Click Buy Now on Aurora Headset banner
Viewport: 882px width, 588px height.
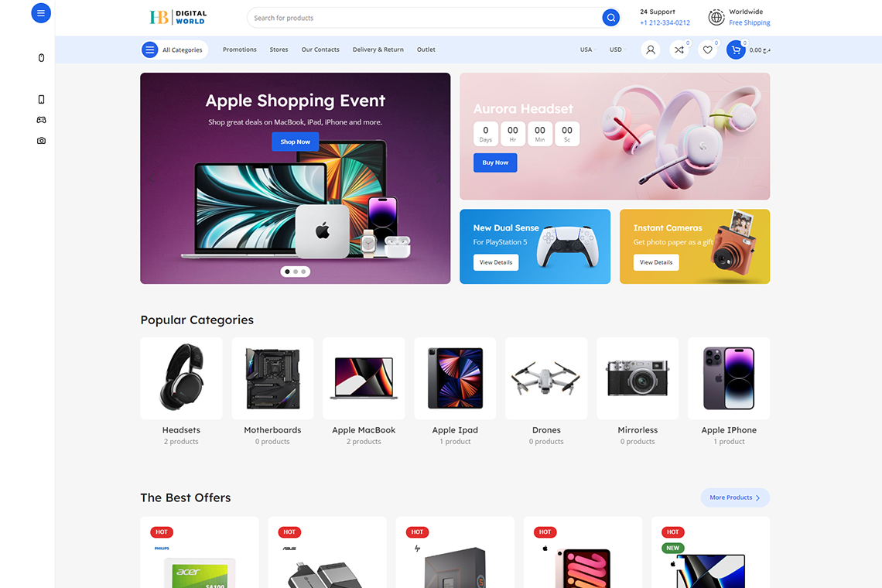[495, 162]
